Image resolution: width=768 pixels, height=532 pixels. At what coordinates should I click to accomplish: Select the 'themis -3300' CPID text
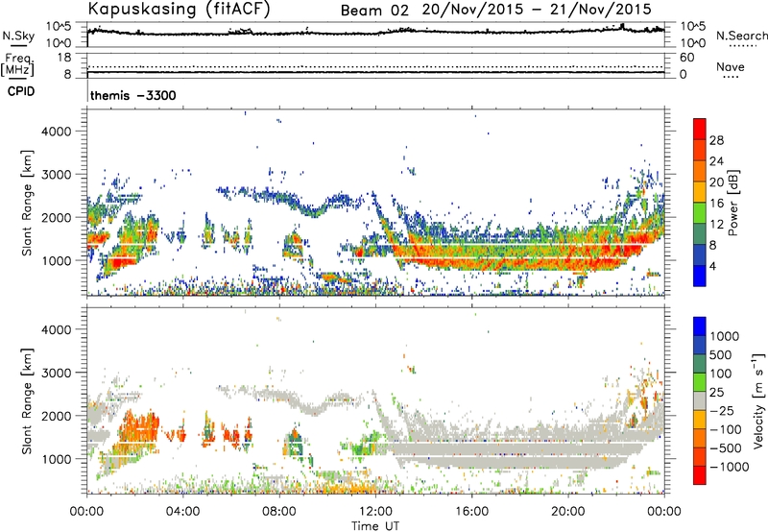132,95
